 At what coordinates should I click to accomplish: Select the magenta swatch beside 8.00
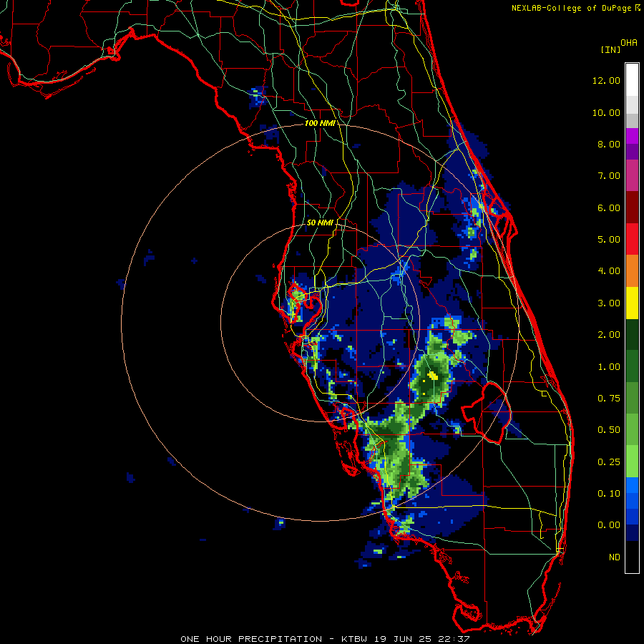632,136
